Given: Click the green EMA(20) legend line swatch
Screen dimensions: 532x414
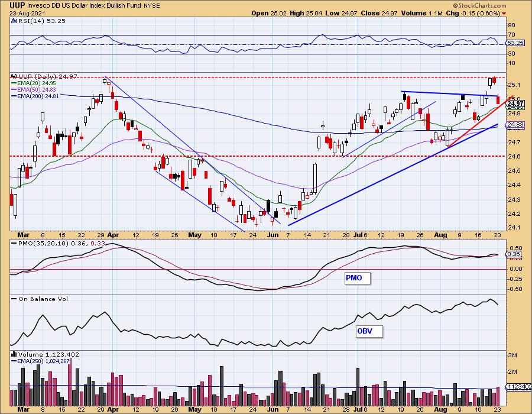Looking at the screenshot, I should coord(14,83).
